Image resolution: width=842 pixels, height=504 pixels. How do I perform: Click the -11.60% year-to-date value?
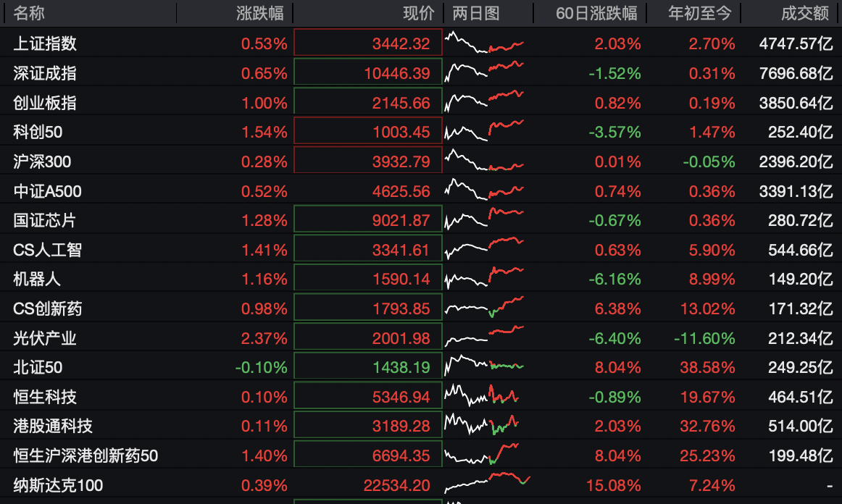tap(704, 339)
